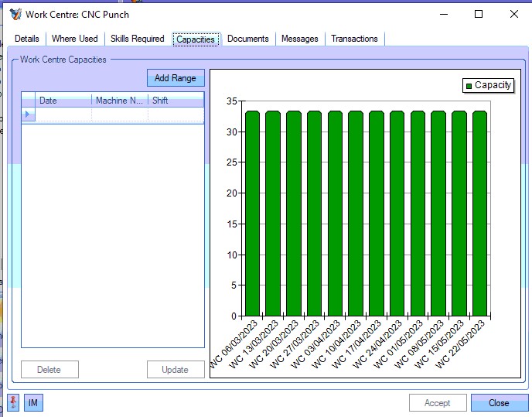This screenshot has height=417, width=532.
Task: Sort by the Date column header
Action: [63, 101]
